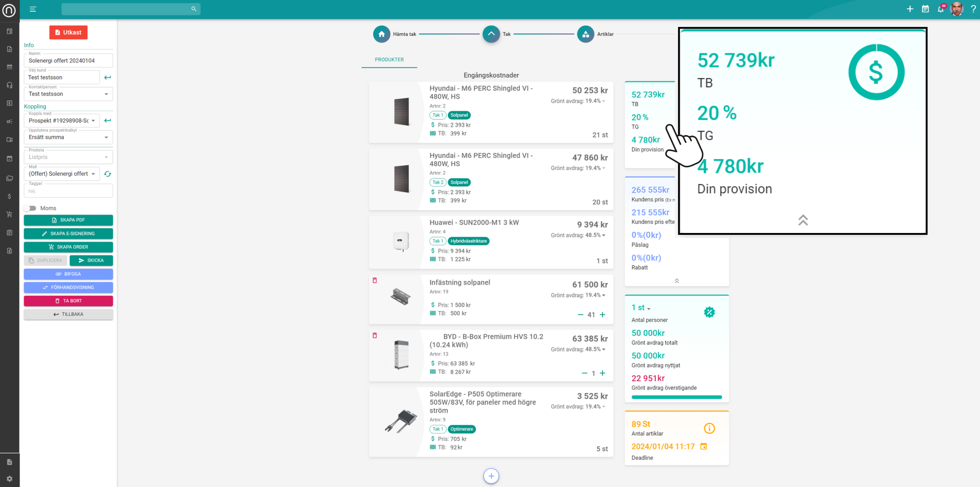
Task: Click the Hybridväxelriktare tag
Action: pyautogui.click(x=468, y=241)
